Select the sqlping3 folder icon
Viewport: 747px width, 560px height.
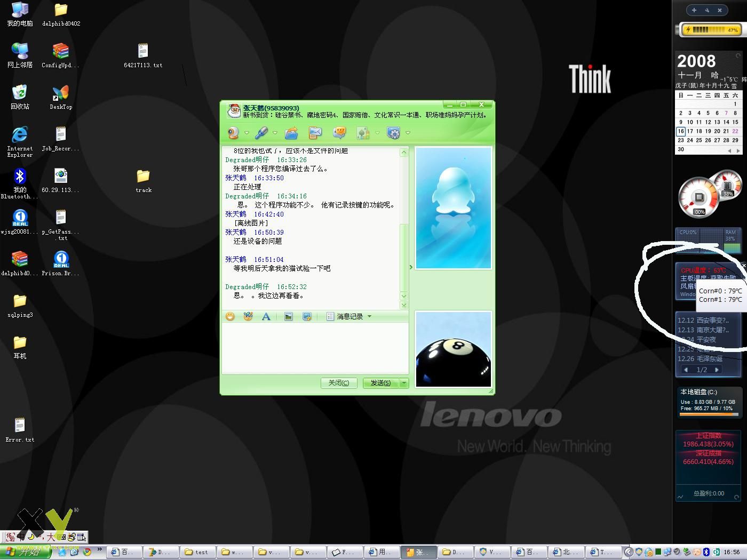click(x=20, y=306)
